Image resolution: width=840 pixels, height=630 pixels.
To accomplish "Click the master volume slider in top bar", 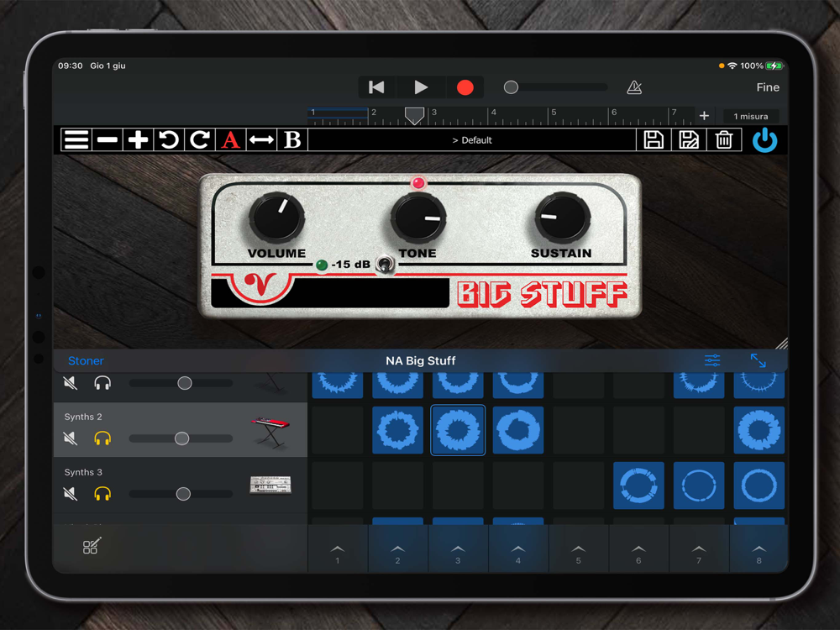I will pyautogui.click(x=555, y=87).
